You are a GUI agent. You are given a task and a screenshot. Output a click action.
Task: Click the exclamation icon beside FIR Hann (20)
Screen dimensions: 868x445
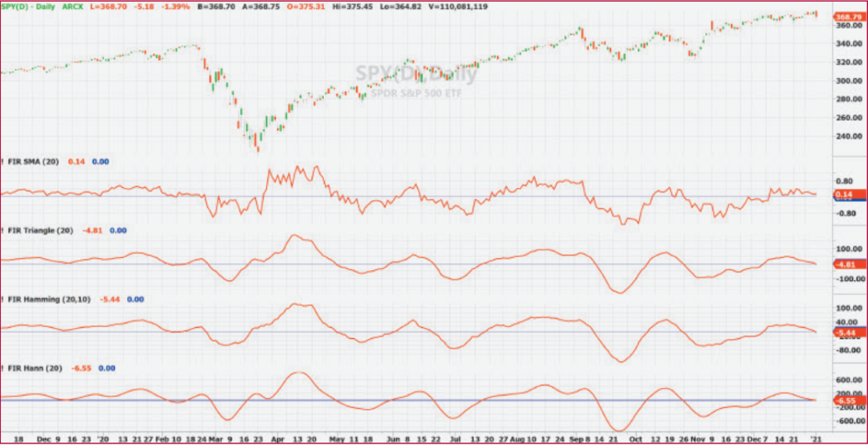(x=3, y=368)
